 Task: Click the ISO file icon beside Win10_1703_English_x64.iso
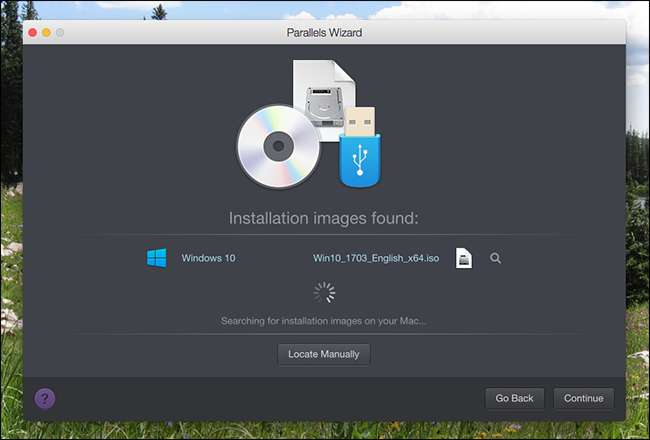point(464,258)
